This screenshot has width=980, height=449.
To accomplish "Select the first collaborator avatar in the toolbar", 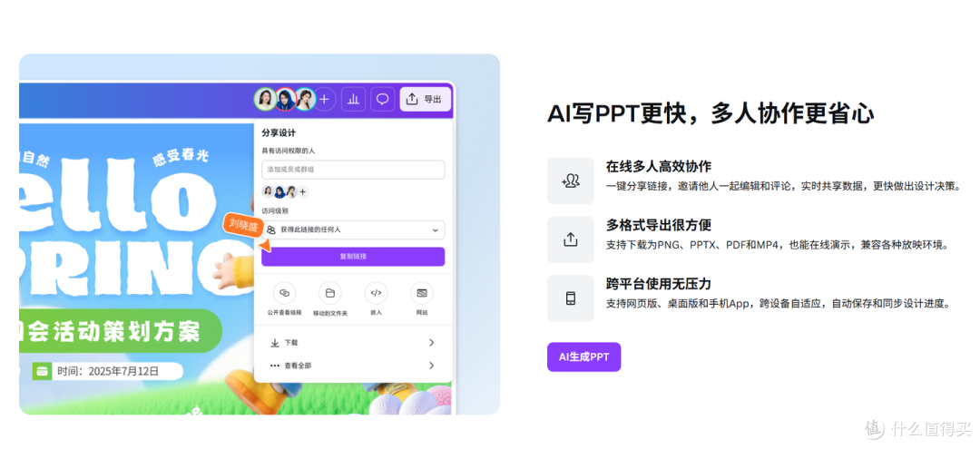I will (265, 99).
